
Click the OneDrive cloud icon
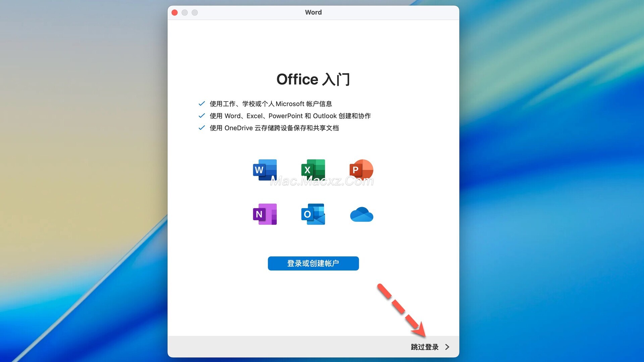[x=361, y=215]
